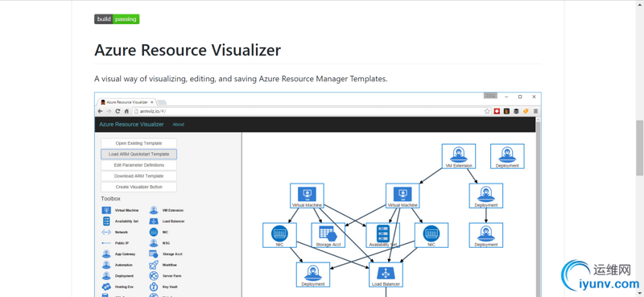Viewport: 644px width, 297px height.
Task: Choose the NIC tool in the Toolbox
Action: [159, 232]
